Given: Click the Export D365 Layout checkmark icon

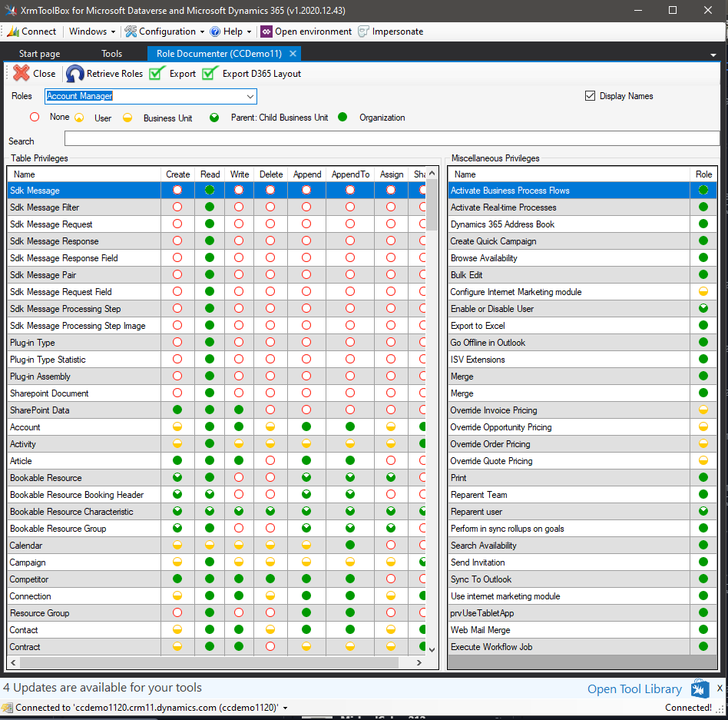Looking at the screenshot, I should click(x=210, y=74).
